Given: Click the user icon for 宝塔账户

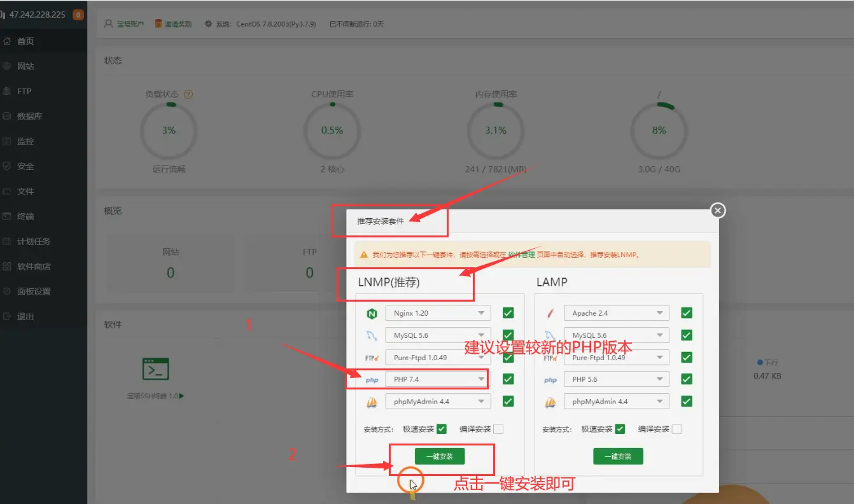Looking at the screenshot, I should (109, 24).
